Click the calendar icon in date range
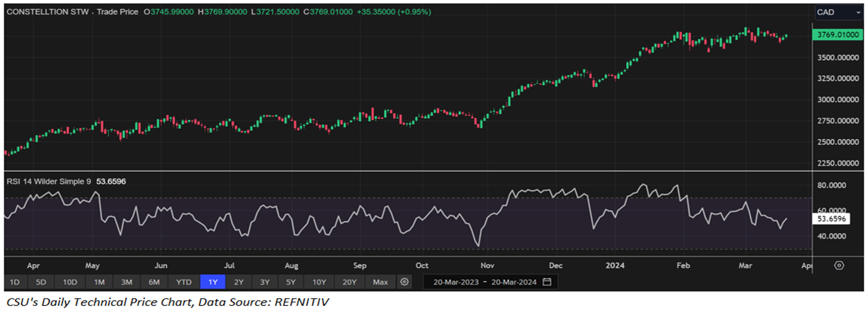Viewport: 868px width, 312px height. point(547,282)
